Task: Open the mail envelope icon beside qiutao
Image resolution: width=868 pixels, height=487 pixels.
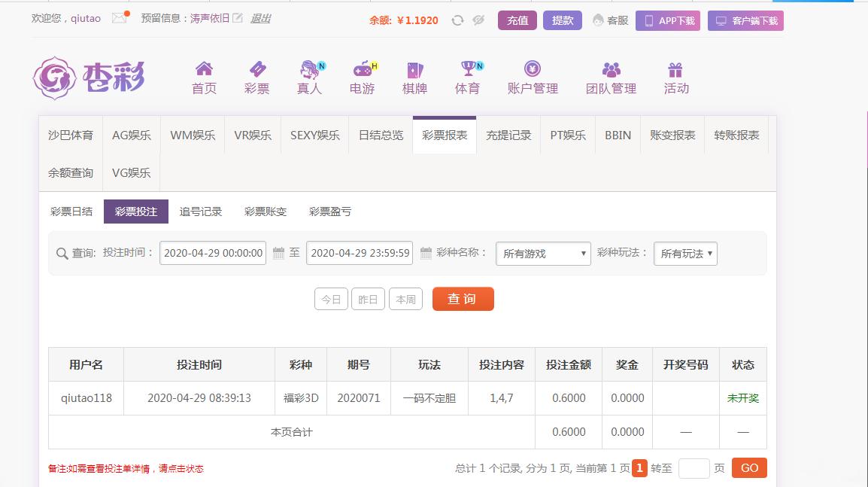Action: point(119,18)
